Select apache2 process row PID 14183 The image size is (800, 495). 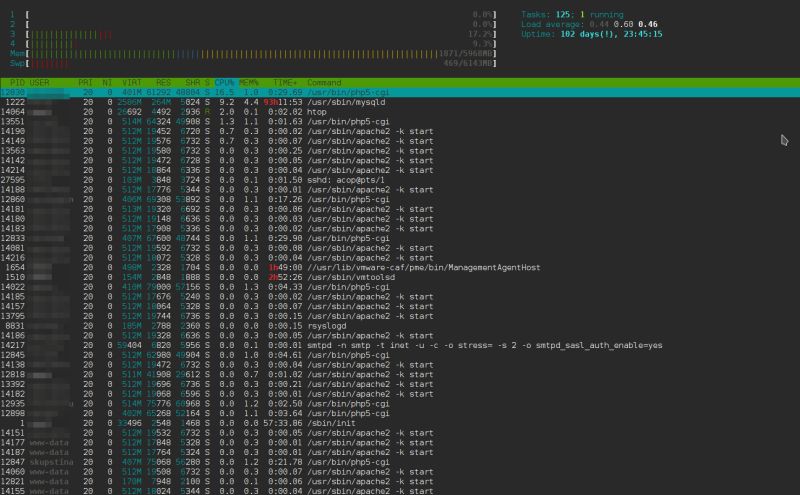pyautogui.click(x=400, y=229)
